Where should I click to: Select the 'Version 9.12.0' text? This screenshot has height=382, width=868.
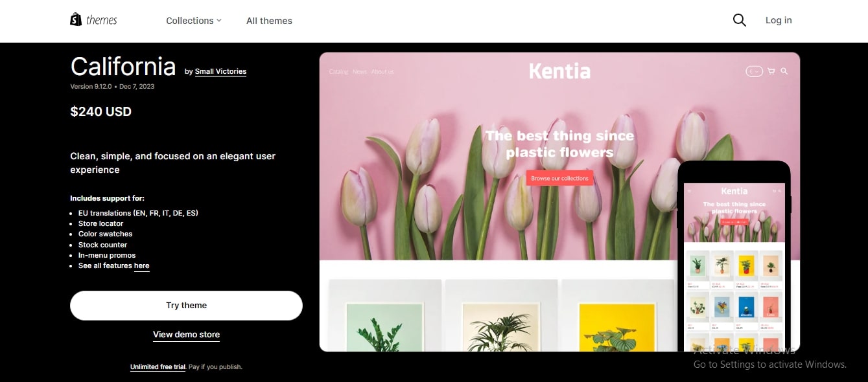coord(91,86)
